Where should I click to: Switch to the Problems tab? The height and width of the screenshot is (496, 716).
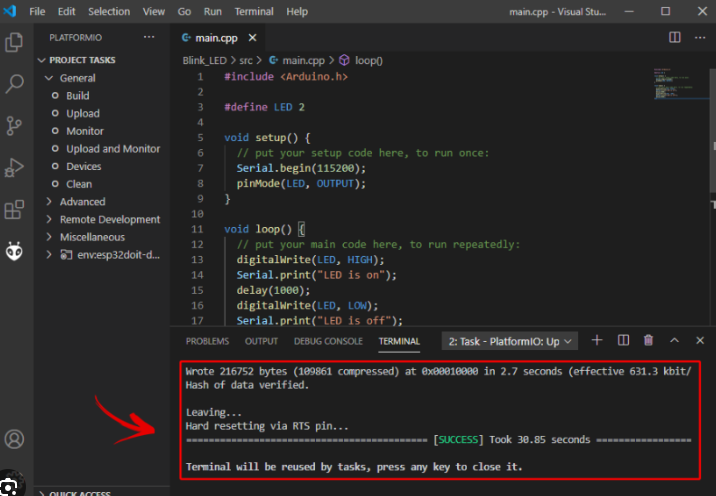[207, 341]
